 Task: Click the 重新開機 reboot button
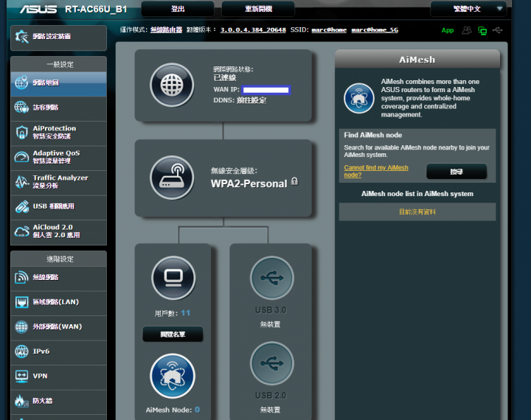click(x=258, y=9)
